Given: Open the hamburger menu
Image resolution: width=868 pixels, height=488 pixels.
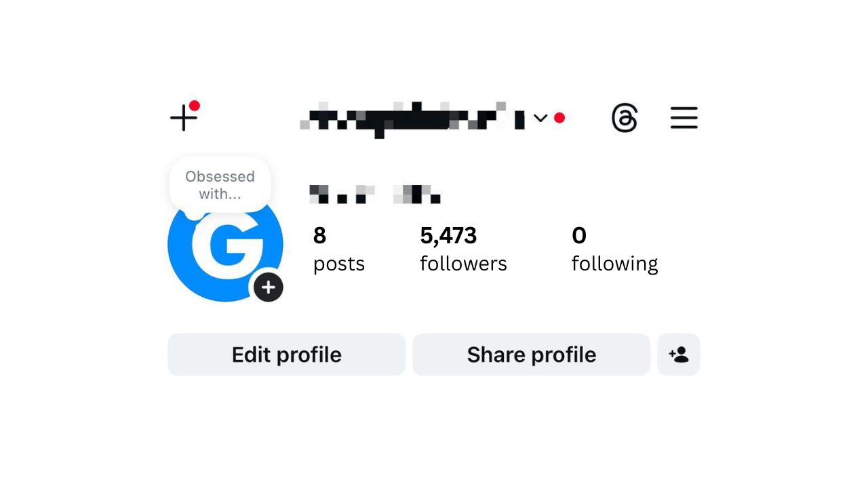Looking at the screenshot, I should click(x=684, y=118).
